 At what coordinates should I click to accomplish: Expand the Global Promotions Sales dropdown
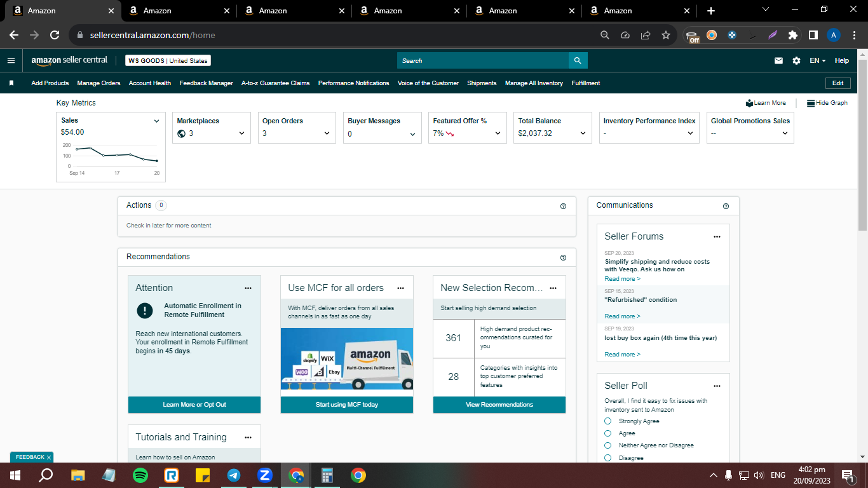pyautogui.click(x=785, y=133)
